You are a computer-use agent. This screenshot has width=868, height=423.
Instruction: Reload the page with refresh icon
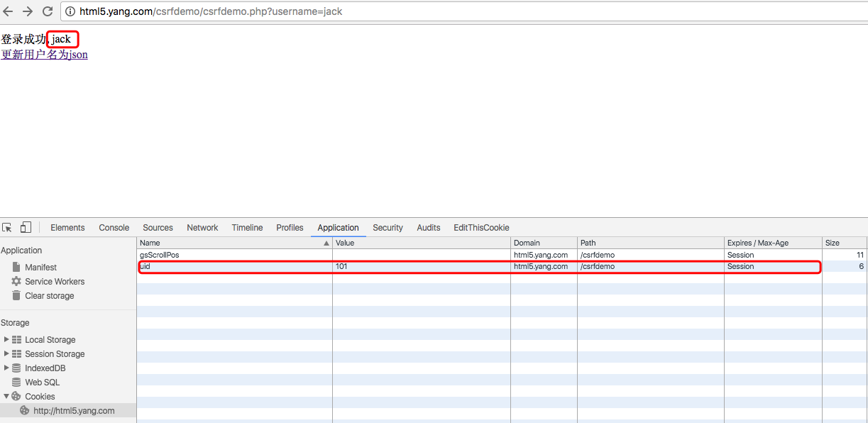coord(48,11)
